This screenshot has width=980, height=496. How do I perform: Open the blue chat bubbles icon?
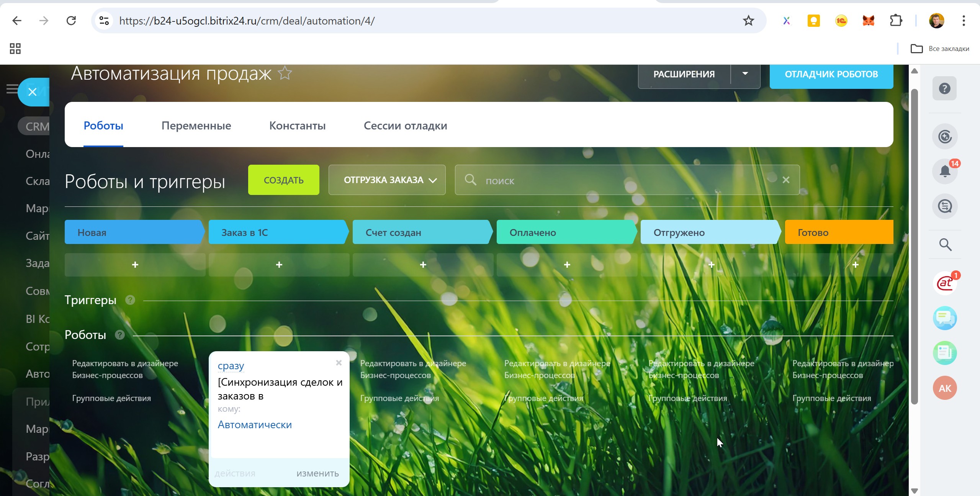pos(944,318)
